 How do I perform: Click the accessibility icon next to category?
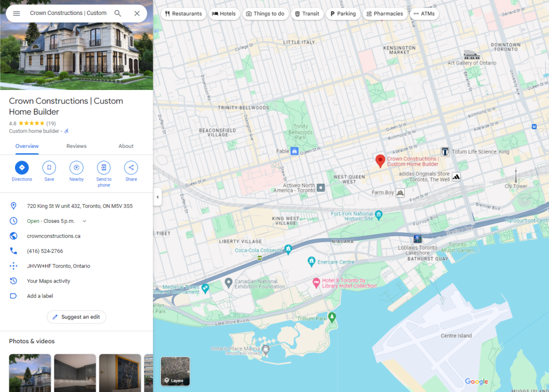[66, 131]
